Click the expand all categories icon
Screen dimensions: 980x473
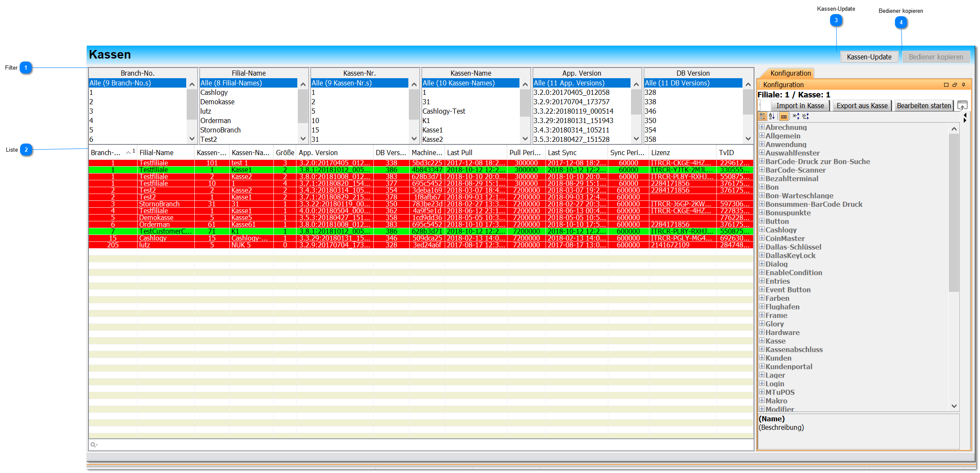[796, 116]
